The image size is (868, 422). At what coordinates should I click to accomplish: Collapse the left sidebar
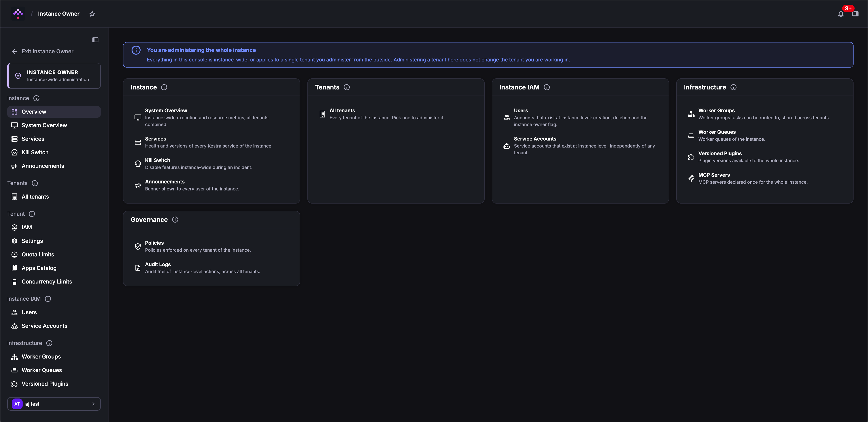95,40
